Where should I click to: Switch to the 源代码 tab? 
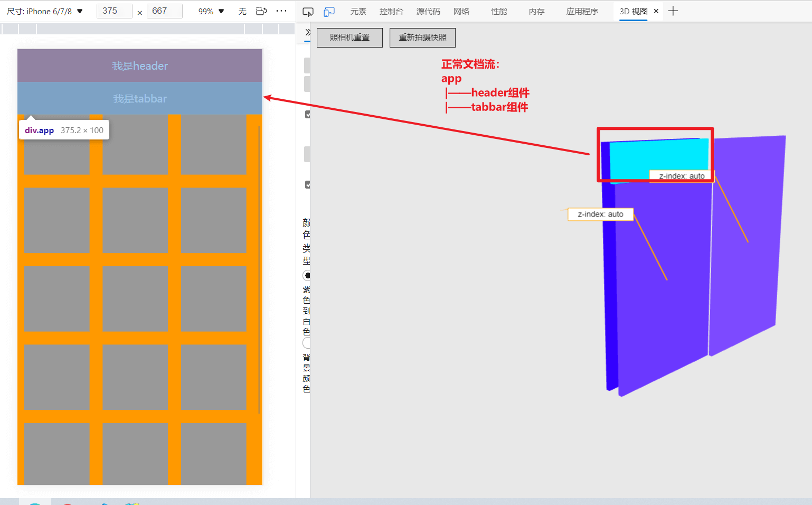[x=428, y=11]
